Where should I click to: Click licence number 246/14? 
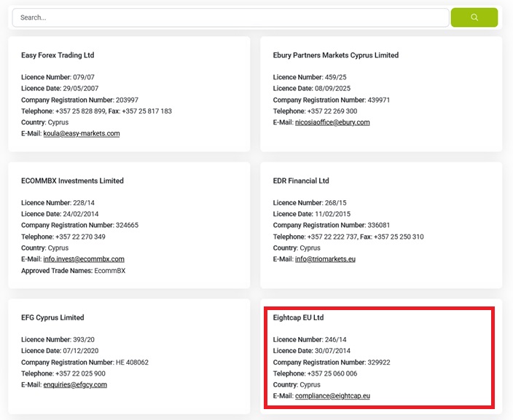pyautogui.click(x=336, y=339)
